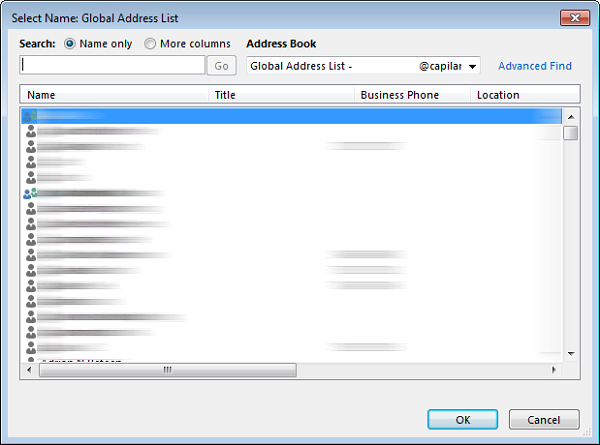This screenshot has height=445, width=600.
Task: Open the Advanced Find link
Action: [x=534, y=66]
